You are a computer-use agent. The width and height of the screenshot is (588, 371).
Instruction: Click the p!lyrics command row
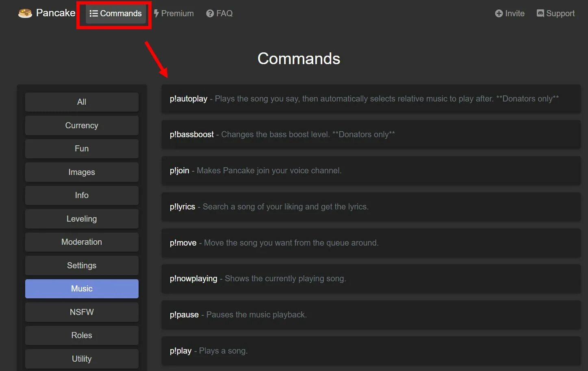tap(371, 207)
